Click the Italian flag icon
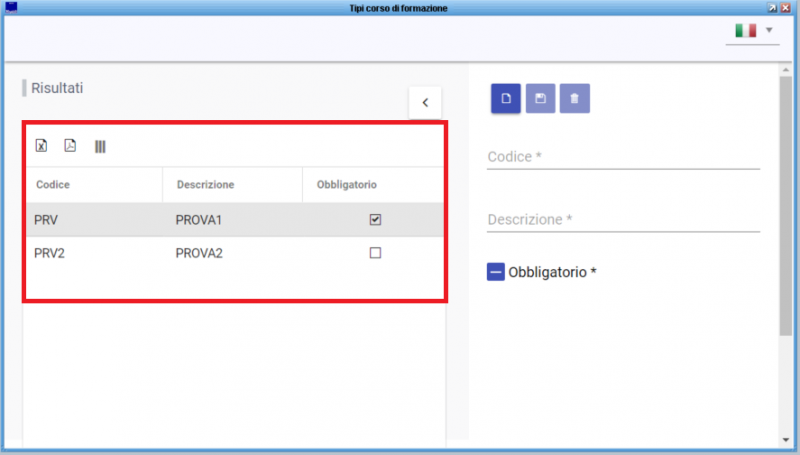The width and height of the screenshot is (800, 455). (745, 31)
